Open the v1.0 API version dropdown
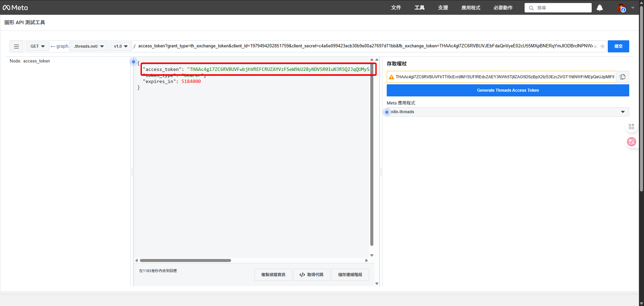Screen dimensions: 644x306 click(120, 46)
